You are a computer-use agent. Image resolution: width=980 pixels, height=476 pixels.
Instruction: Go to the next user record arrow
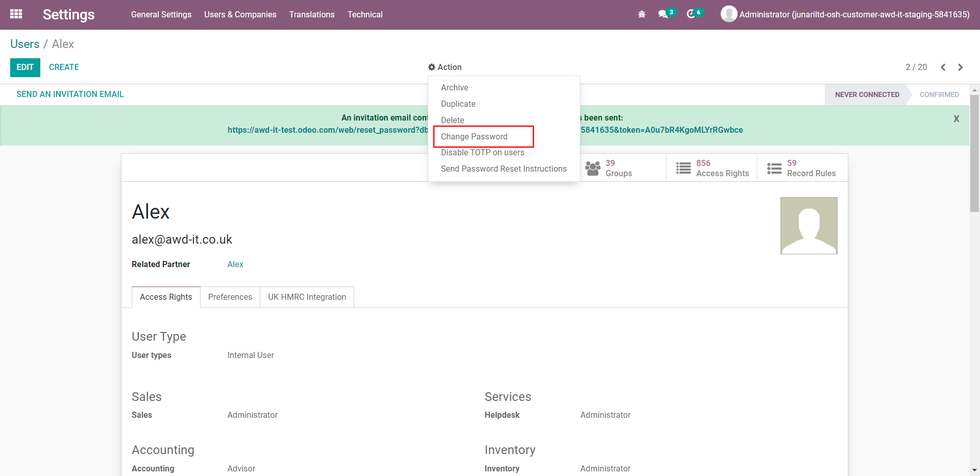960,67
